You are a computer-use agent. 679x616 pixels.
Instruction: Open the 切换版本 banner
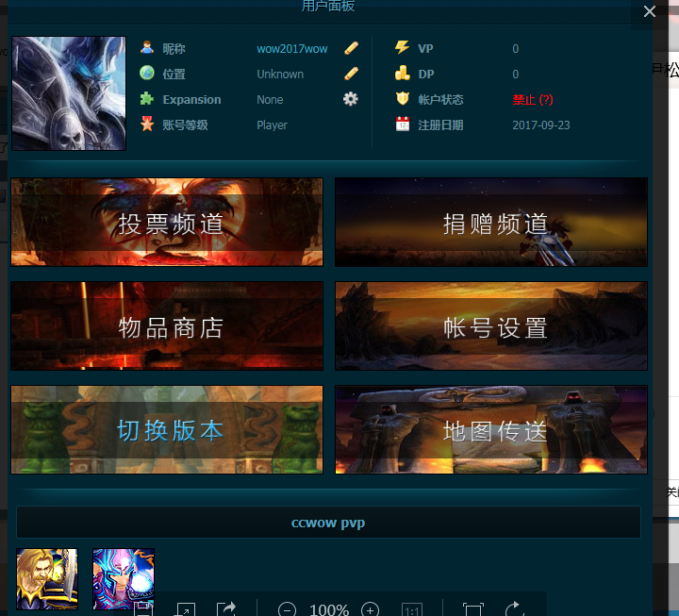pyautogui.click(x=167, y=430)
